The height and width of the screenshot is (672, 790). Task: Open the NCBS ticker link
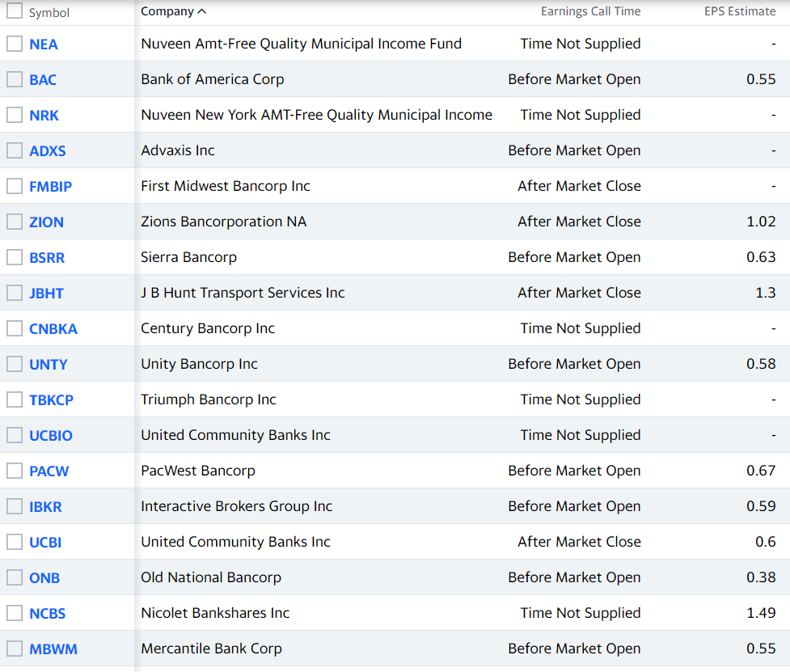click(x=48, y=614)
